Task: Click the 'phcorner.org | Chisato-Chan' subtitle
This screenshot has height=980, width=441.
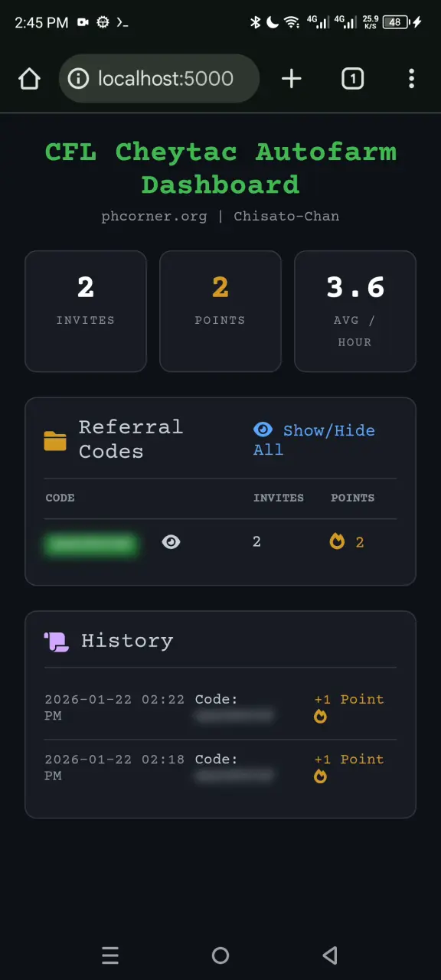Action: [220, 216]
